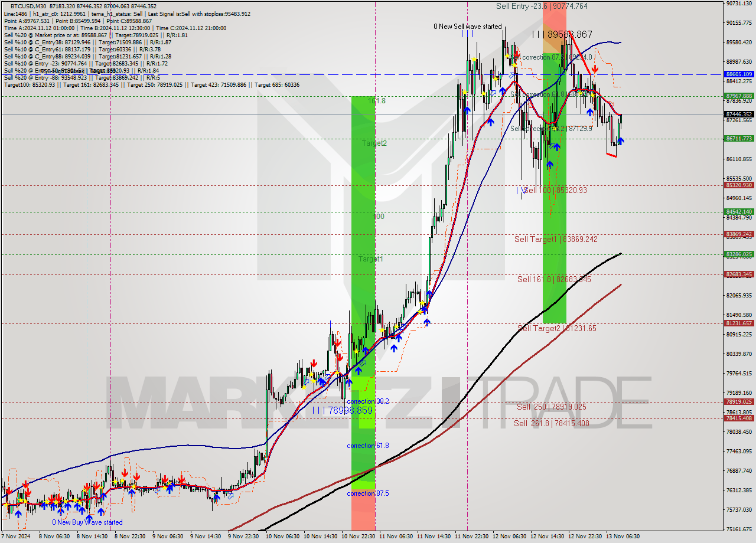Click the 'correction 87.5' blue label
Viewport: 756px width, 543px height.
(368, 493)
